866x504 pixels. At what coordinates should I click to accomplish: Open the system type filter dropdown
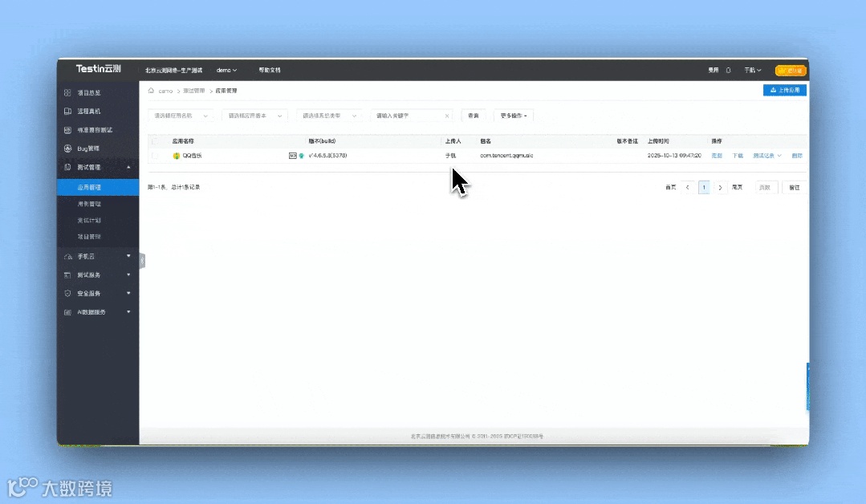(329, 116)
